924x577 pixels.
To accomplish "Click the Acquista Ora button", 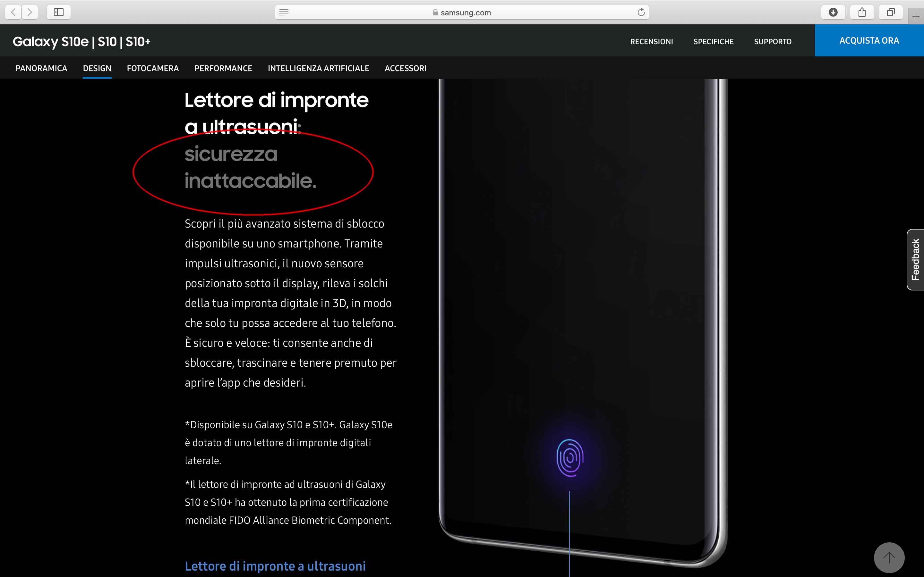I will tap(869, 40).
